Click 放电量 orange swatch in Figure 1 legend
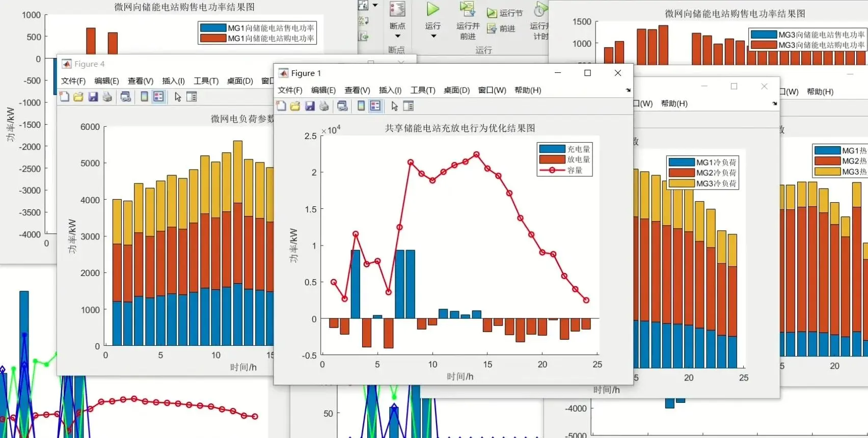Screen dimensions: 868x438 (x=552, y=159)
